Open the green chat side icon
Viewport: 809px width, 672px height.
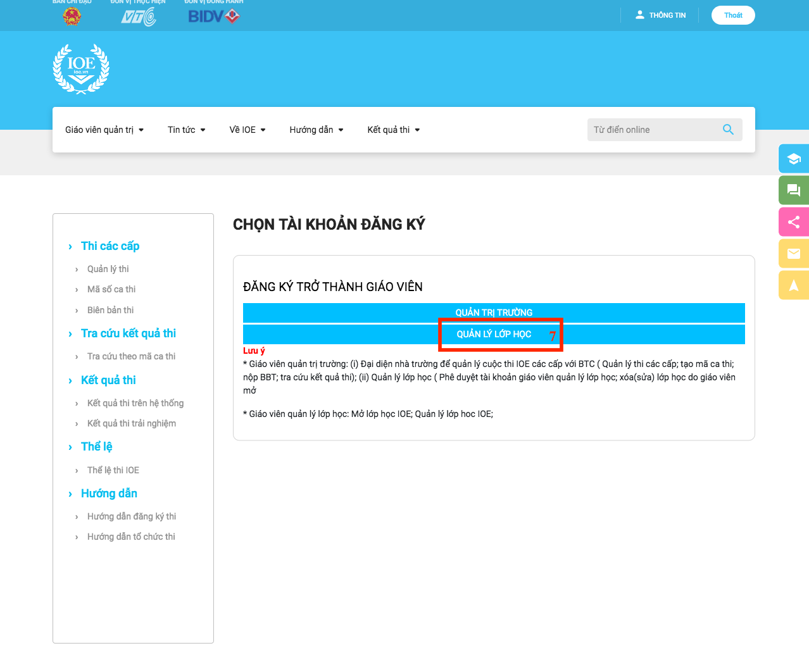(793, 190)
